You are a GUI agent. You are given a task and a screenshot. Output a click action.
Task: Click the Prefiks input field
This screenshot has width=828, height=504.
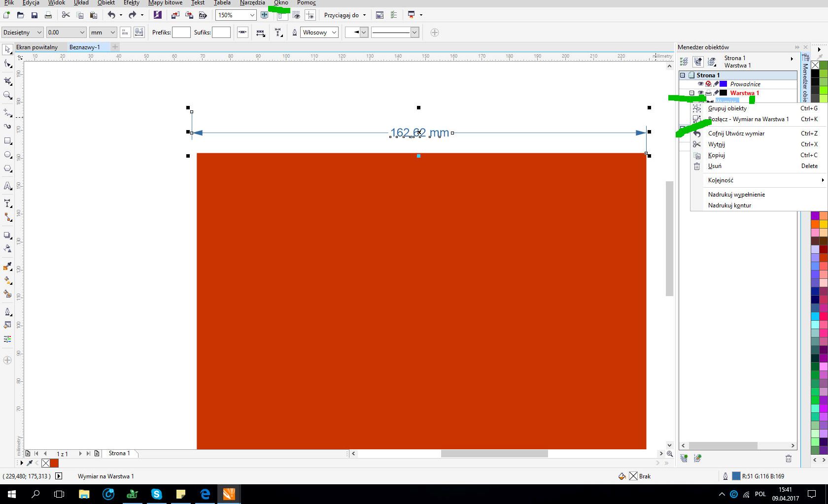[x=181, y=33]
